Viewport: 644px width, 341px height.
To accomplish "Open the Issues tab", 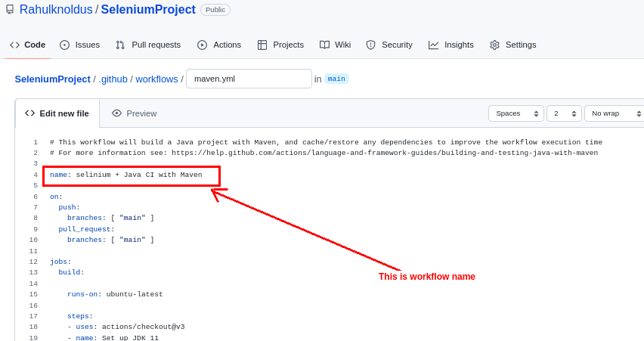I will [79, 45].
